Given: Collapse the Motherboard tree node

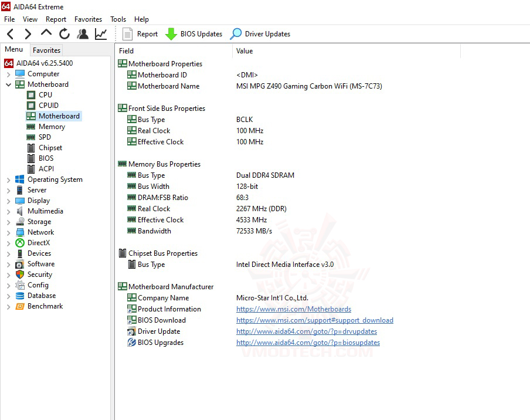Looking at the screenshot, I should 8,84.
